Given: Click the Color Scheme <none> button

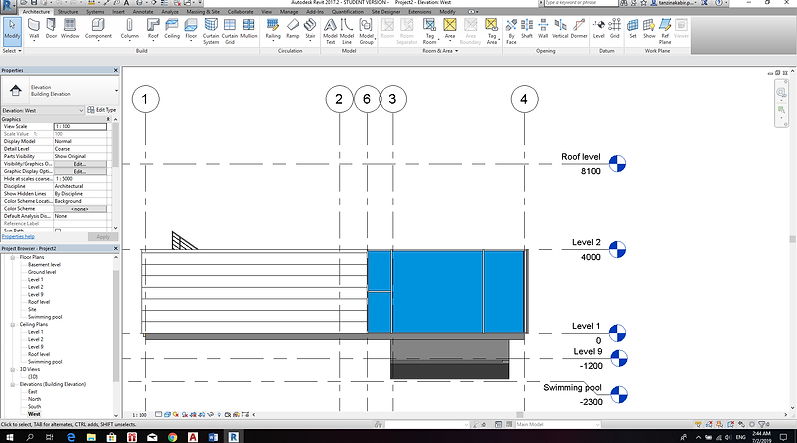Looking at the screenshot, I should click(80, 209).
